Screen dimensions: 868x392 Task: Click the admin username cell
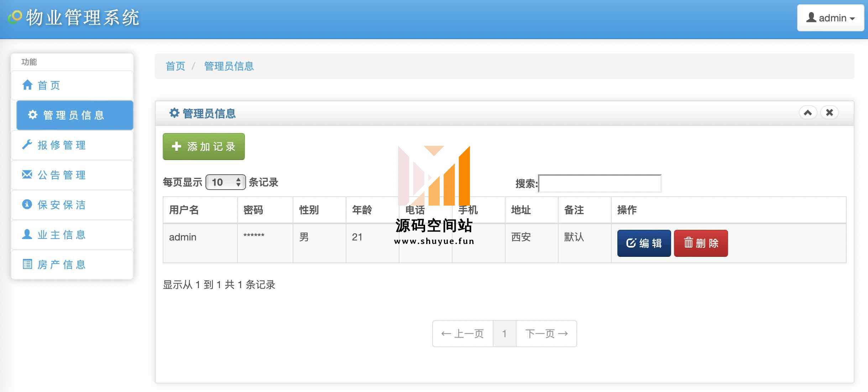click(x=200, y=243)
